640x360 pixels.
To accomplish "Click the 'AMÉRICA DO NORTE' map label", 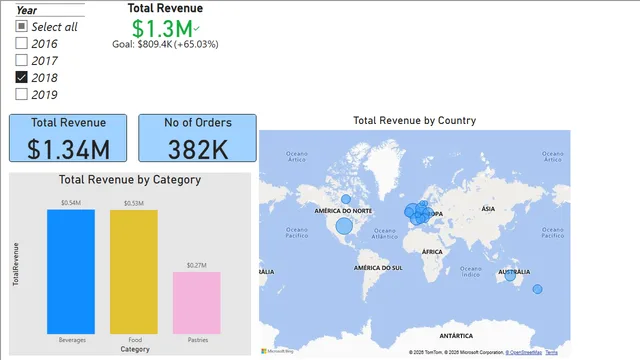I will click(x=343, y=211).
